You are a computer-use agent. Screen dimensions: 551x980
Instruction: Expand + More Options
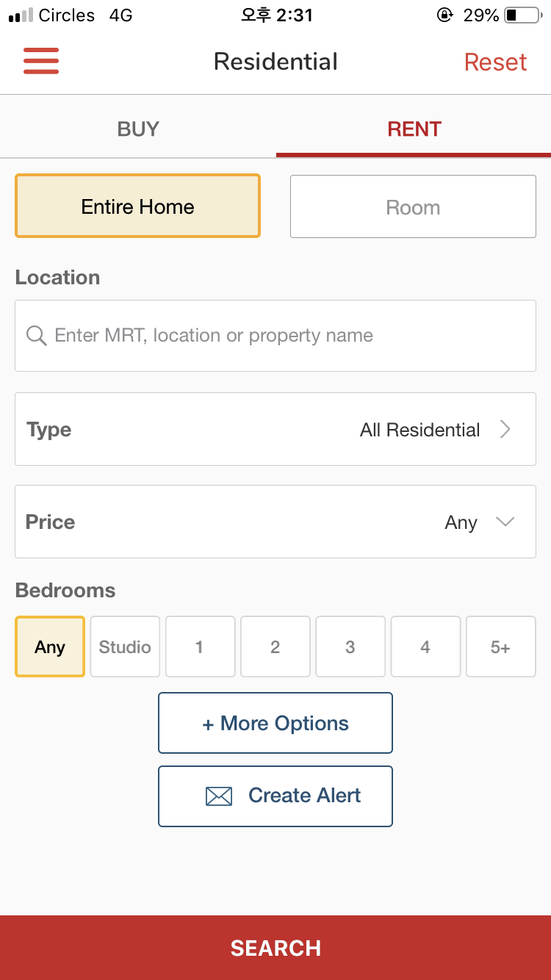[x=275, y=723]
